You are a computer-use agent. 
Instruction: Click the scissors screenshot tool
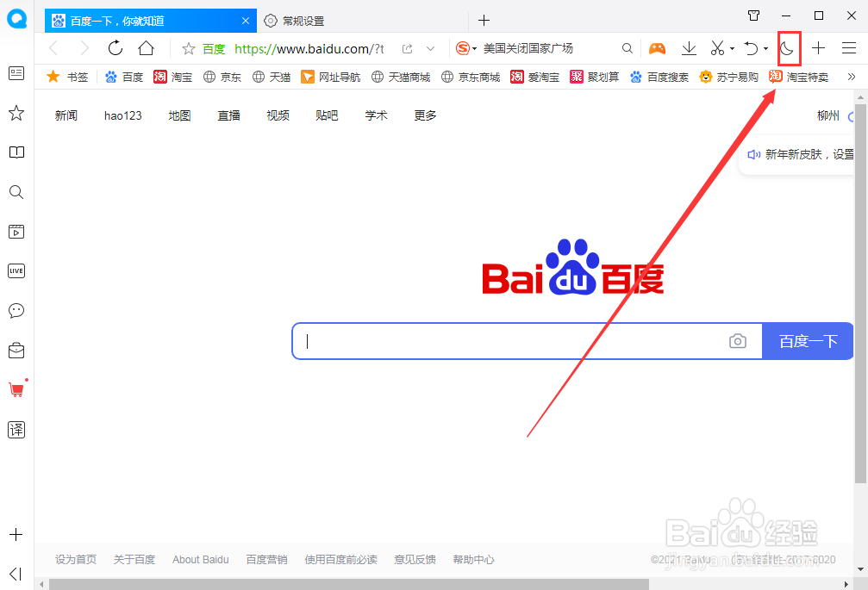[717, 48]
